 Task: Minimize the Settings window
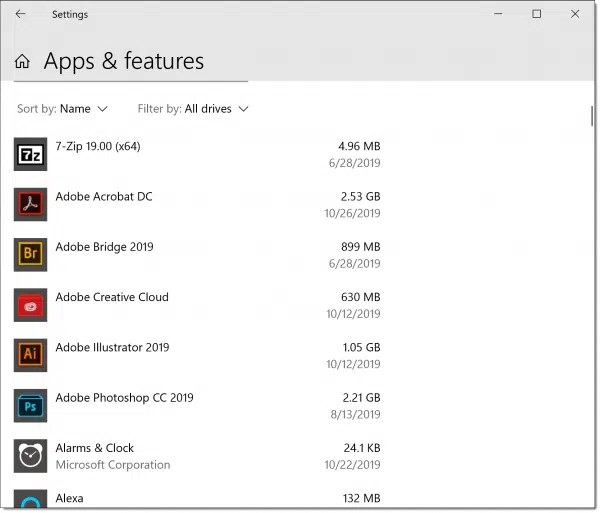[x=498, y=14]
